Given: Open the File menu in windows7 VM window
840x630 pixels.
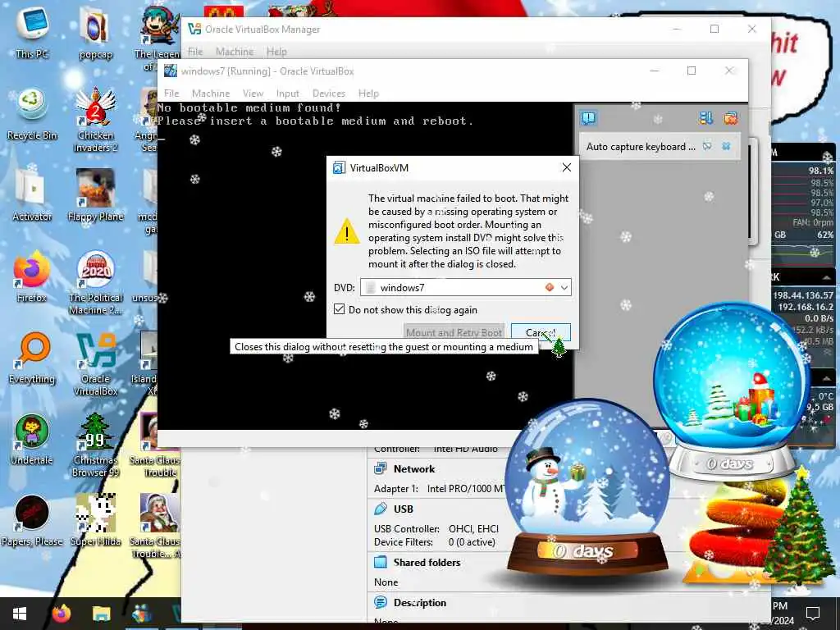Looking at the screenshot, I should click(171, 94).
